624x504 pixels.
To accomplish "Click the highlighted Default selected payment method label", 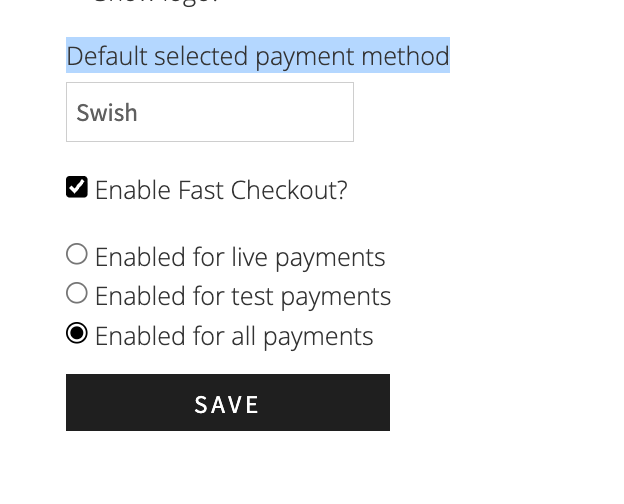I will (258, 56).
